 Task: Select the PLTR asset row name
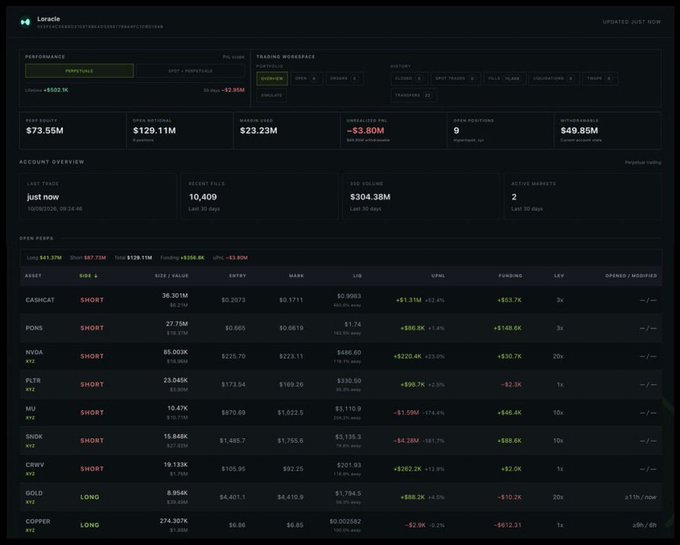[x=33, y=381]
